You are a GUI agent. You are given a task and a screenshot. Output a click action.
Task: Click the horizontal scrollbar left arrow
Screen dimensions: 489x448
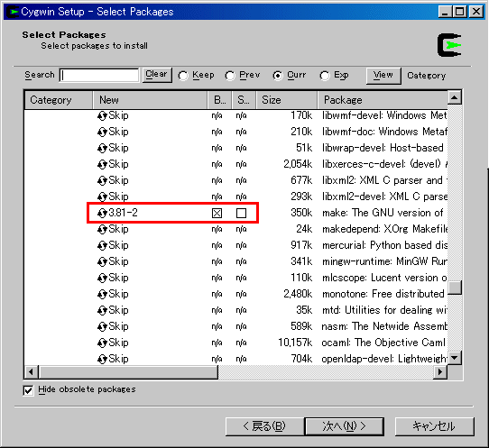pos(31,372)
